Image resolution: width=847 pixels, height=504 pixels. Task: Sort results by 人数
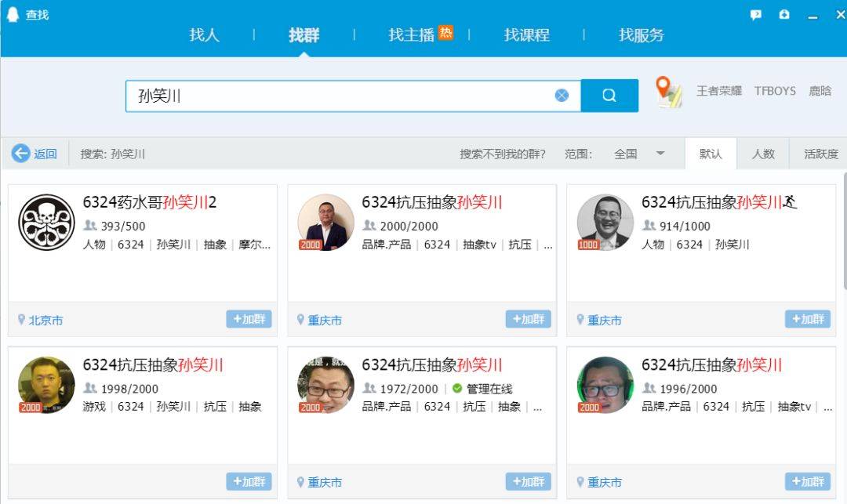click(x=763, y=154)
